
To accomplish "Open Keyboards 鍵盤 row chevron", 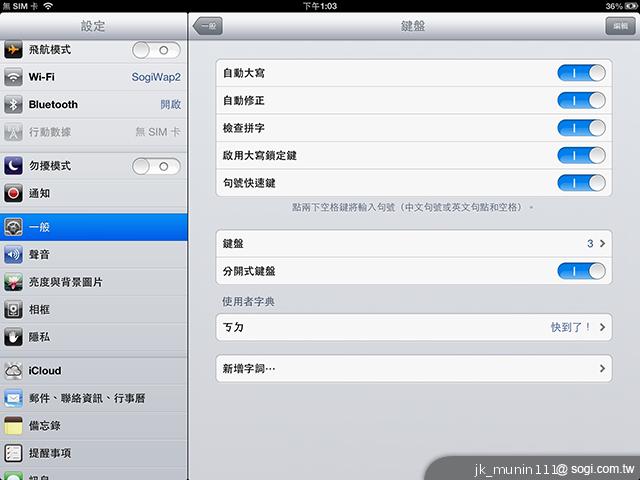I will [x=602, y=244].
